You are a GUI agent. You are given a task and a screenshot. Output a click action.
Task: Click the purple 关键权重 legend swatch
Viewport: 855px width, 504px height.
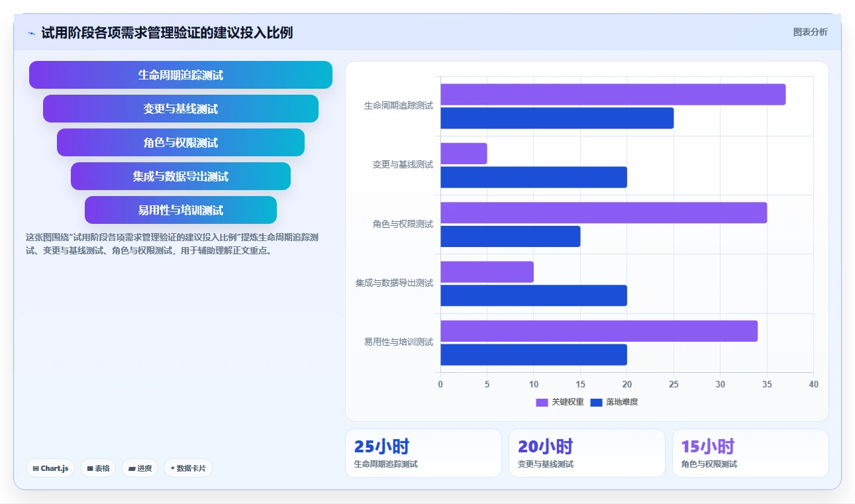tap(542, 403)
